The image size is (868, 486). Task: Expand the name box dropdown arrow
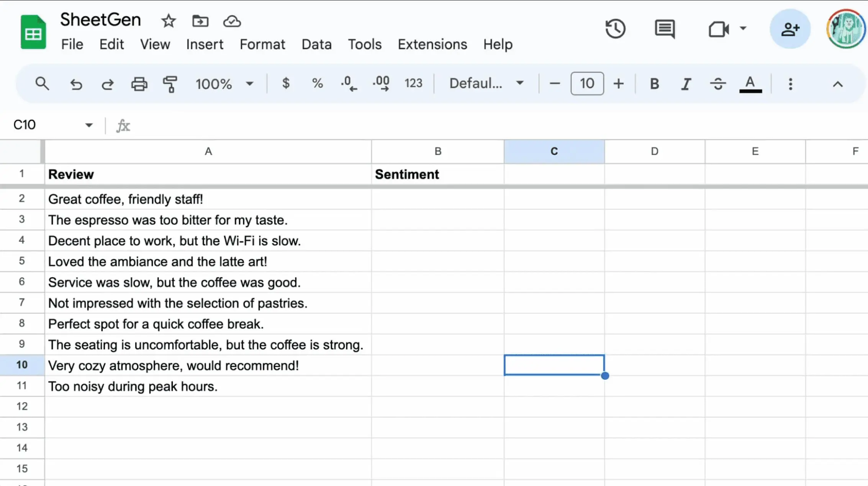pos(89,125)
